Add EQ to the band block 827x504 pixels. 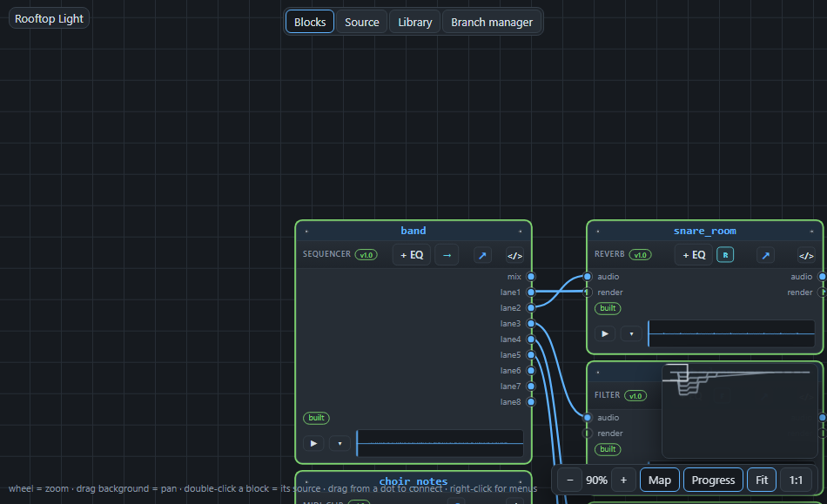(412, 255)
